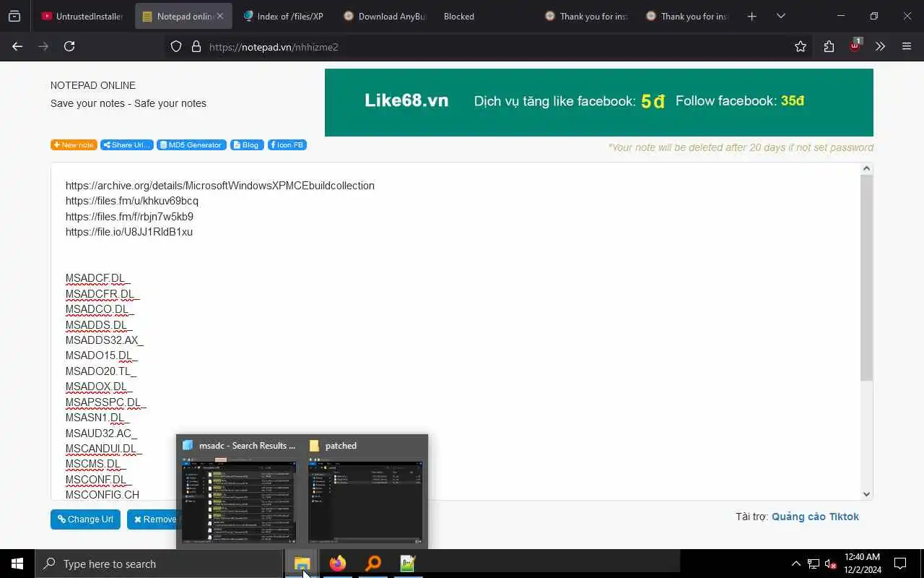Reload the current page
Screen dimensions: 924x578
click(x=69, y=46)
